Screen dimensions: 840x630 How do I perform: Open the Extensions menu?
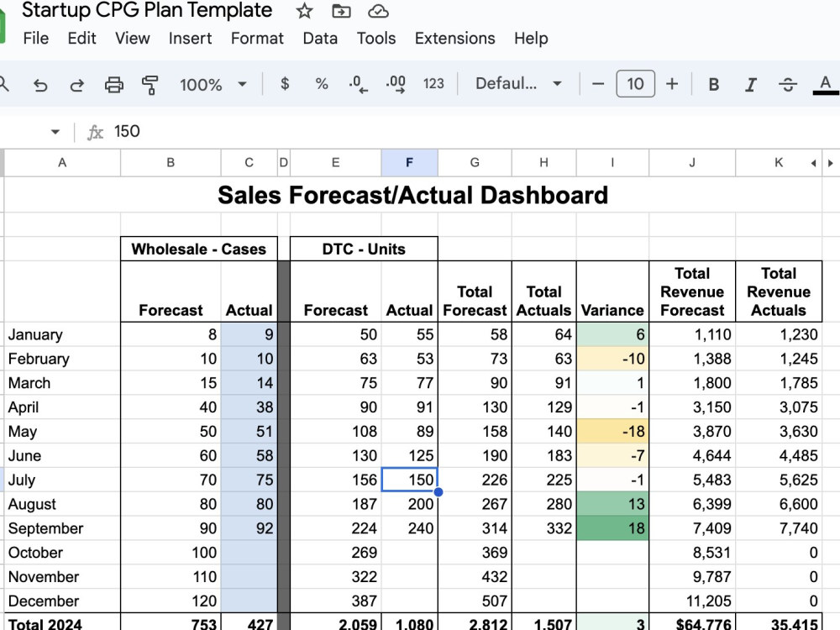454,39
